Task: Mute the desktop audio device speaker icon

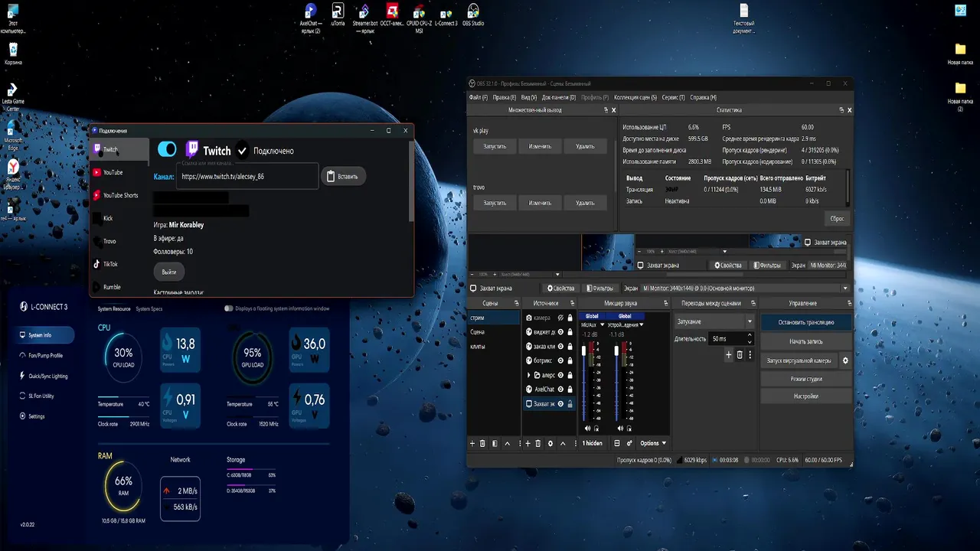Action: 620,429
